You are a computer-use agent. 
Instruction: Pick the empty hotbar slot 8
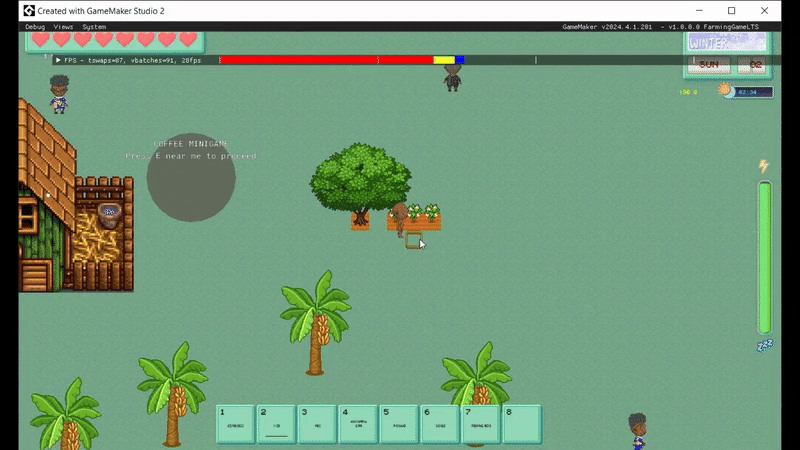[521, 424]
